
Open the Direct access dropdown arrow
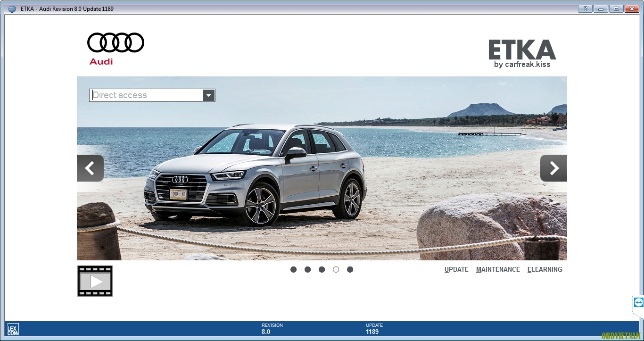[x=209, y=95]
